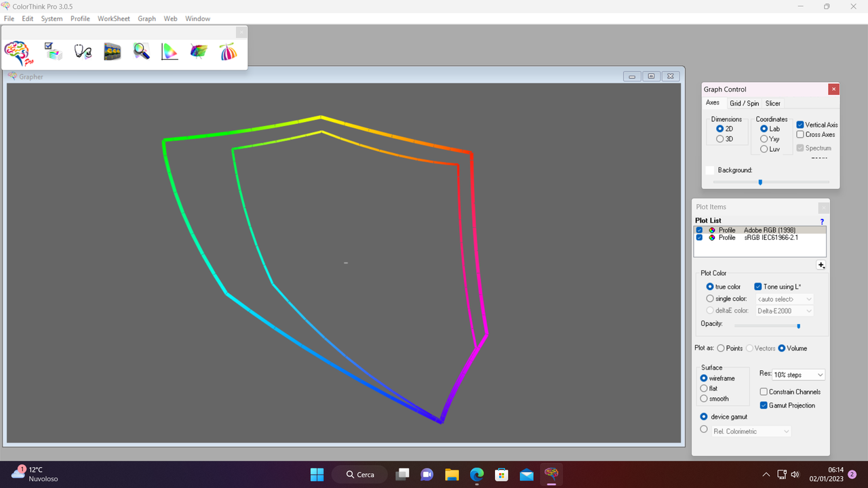Adjust the Opacity slider
The image size is (868, 488).
tap(799, 326)
